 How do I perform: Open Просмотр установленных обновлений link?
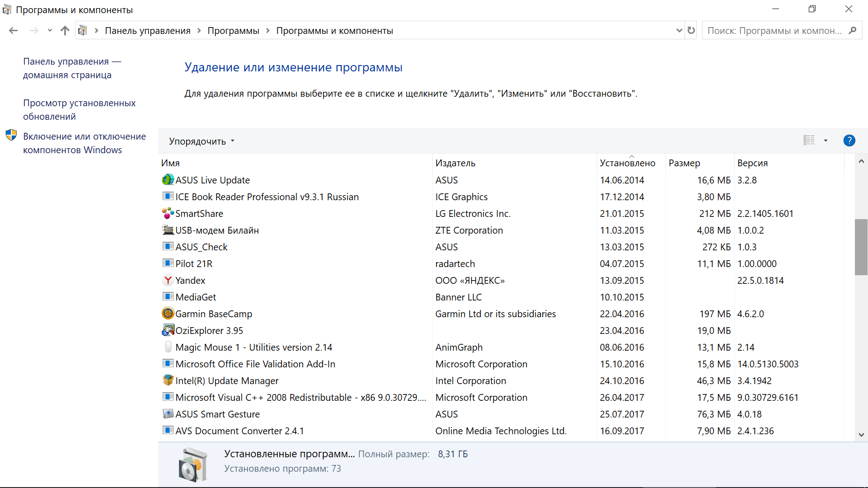tap(79, 110)
